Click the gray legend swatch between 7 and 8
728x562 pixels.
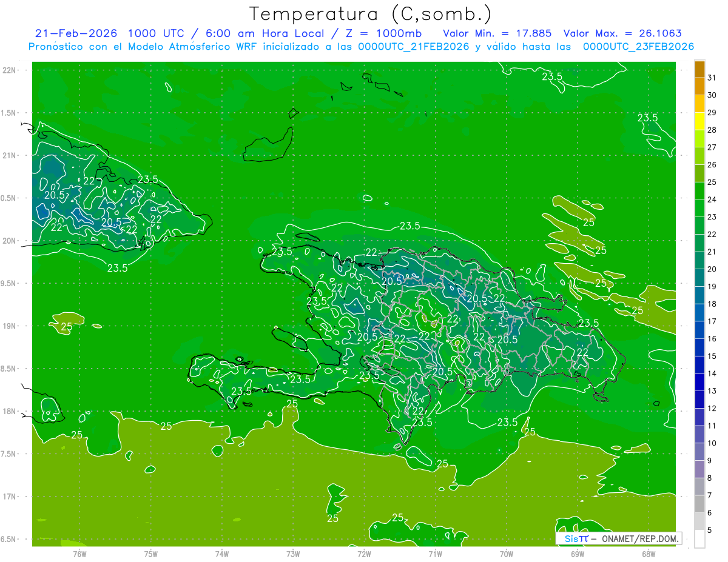coord(699,487)
